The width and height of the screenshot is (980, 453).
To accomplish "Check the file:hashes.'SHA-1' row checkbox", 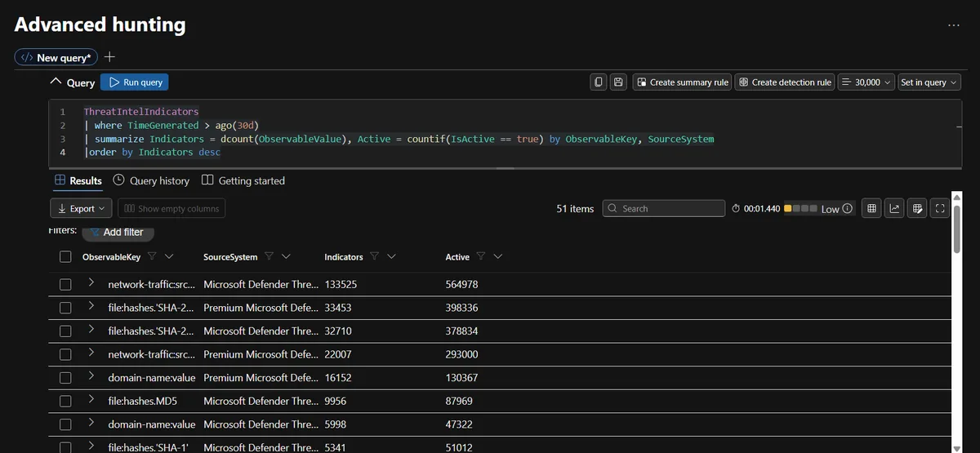I will coord(65,447).
